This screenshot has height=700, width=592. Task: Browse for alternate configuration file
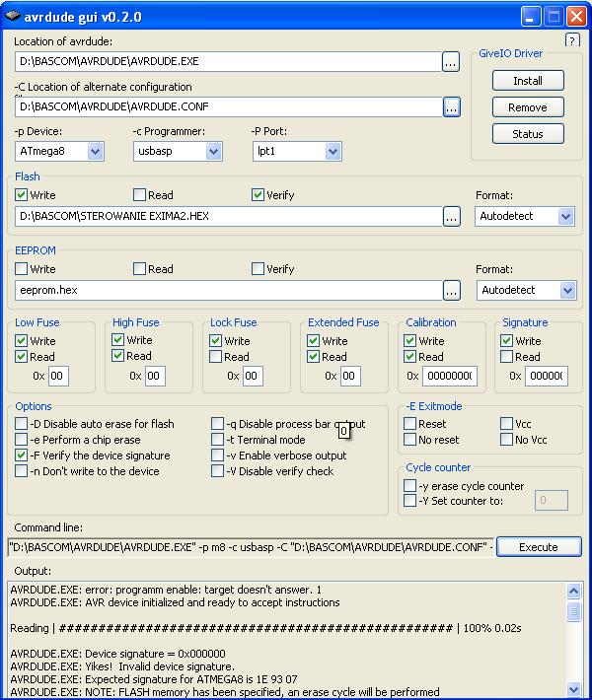[x=451, y=106]
